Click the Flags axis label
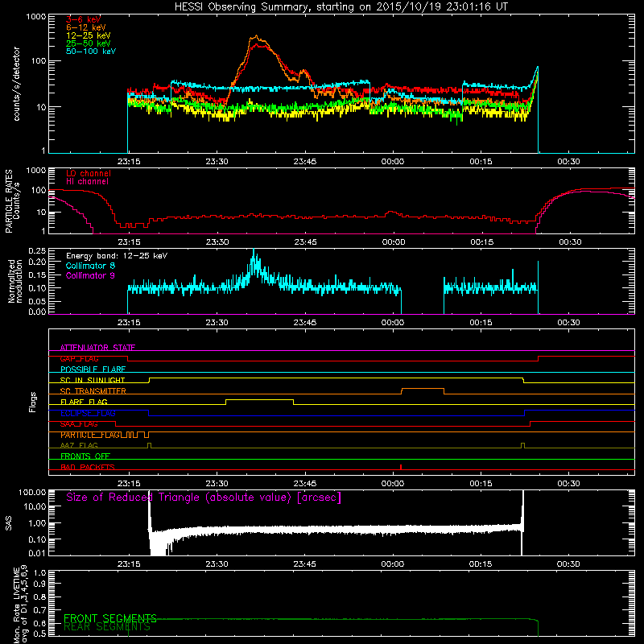Viewport: 644px width, 644px height. pyautogui.click(x=33, y=402)
